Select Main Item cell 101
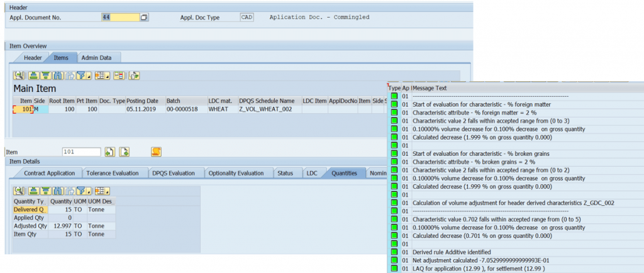644x273 pixels. 23,109
